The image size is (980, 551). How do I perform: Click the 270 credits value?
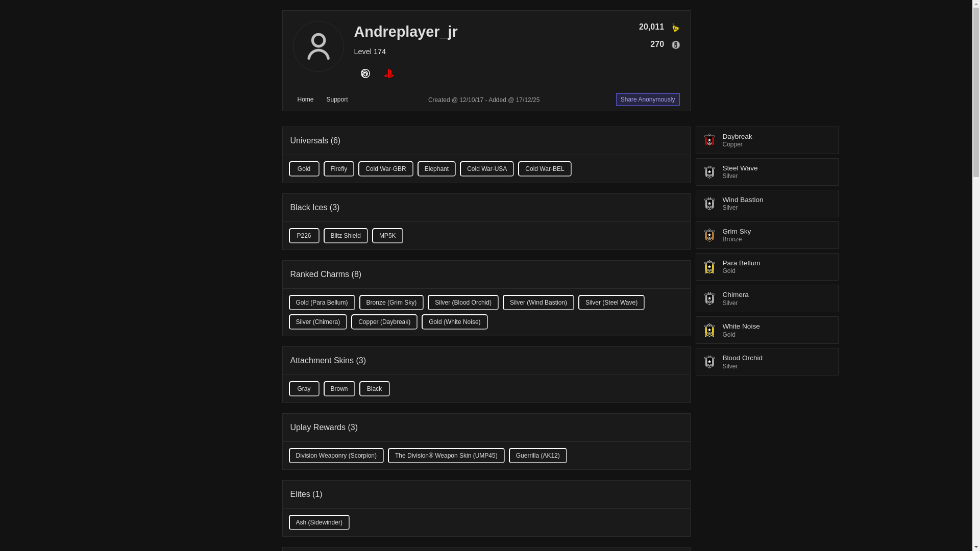pos(657,44)
